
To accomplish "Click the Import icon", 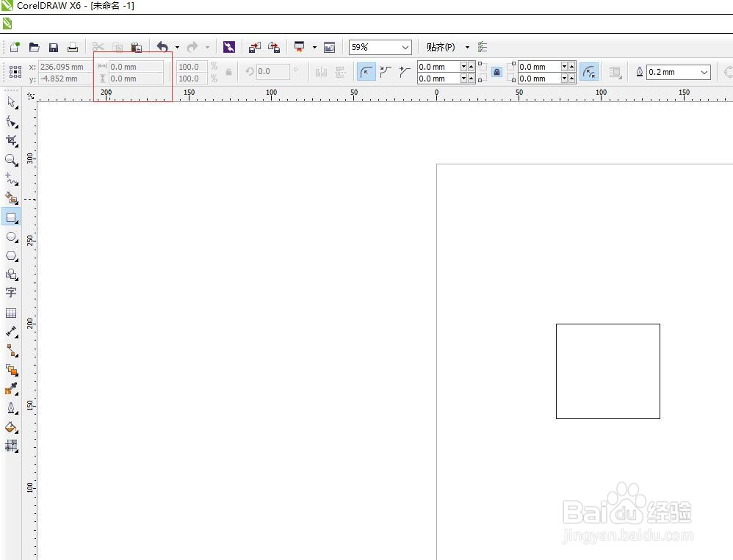I will click(255, 47).
